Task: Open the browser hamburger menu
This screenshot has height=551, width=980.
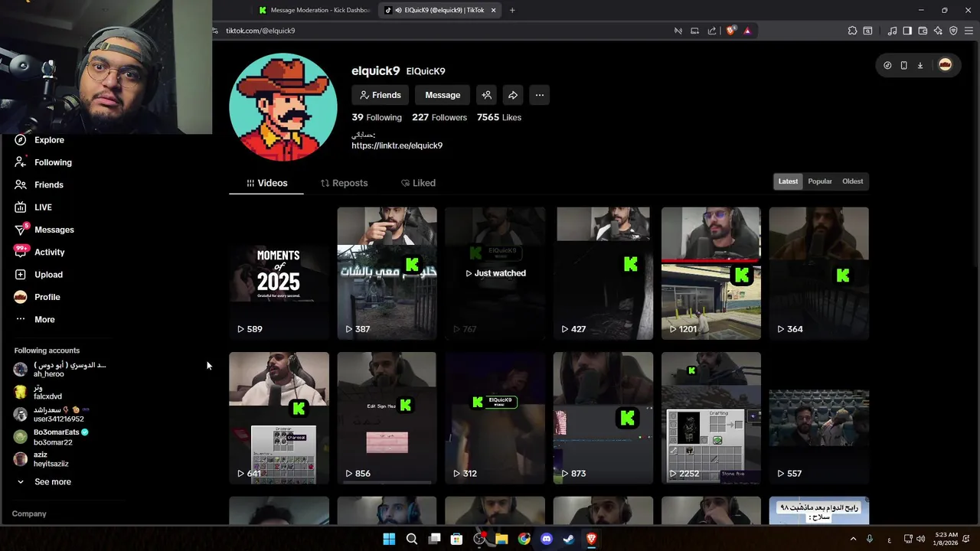Action: 969,31
